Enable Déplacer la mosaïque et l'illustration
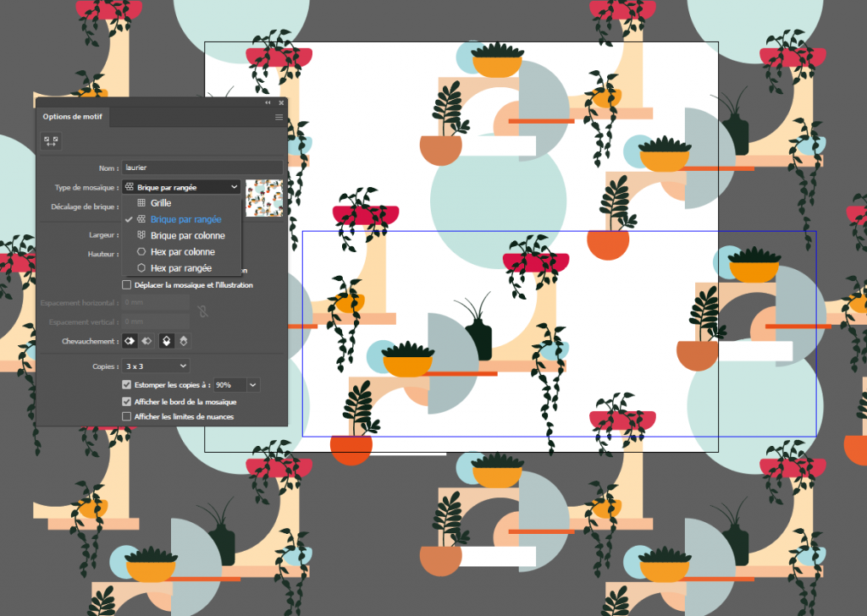The width and height of the screenshot is (867, 616). [x=127, y=285]
